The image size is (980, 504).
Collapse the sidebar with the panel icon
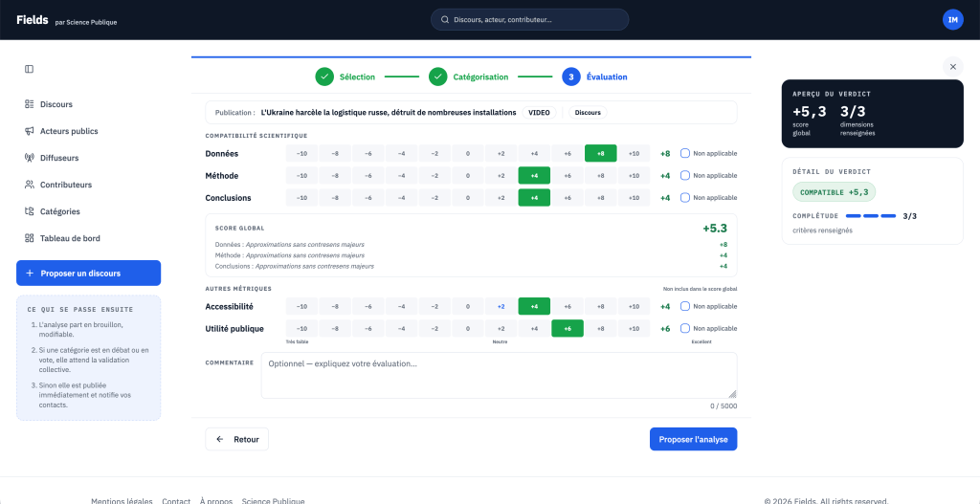click(x=29, y=69)
